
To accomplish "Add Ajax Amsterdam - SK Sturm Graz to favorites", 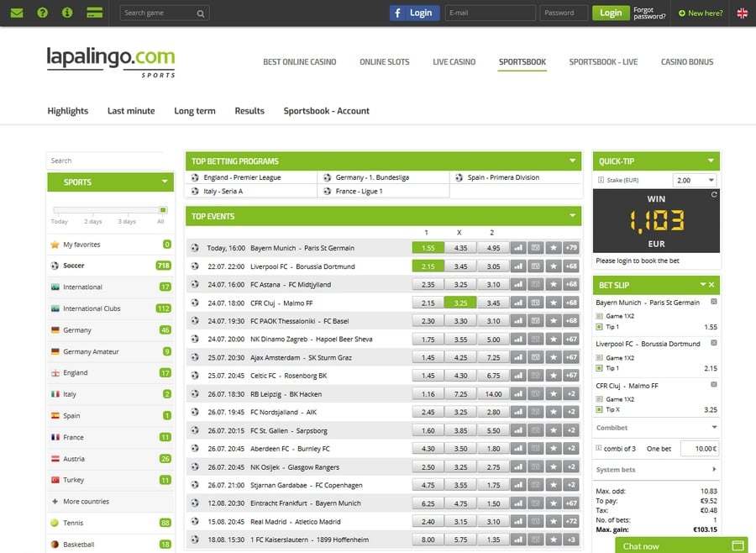I will click(554, 357).
